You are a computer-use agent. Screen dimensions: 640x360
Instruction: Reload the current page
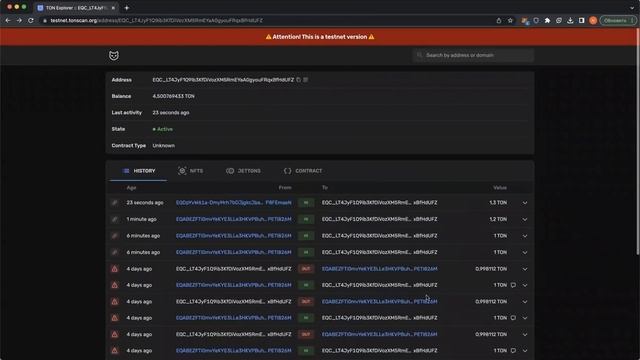[31, 20]
